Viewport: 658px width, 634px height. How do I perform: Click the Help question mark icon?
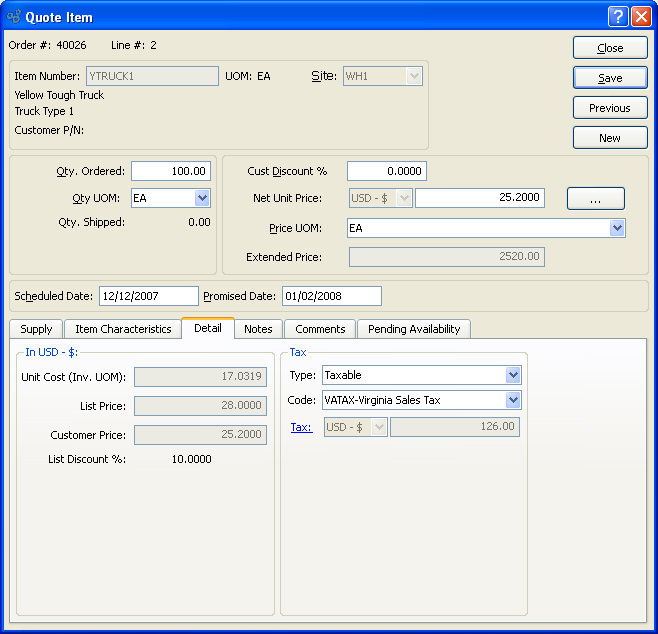619,16
